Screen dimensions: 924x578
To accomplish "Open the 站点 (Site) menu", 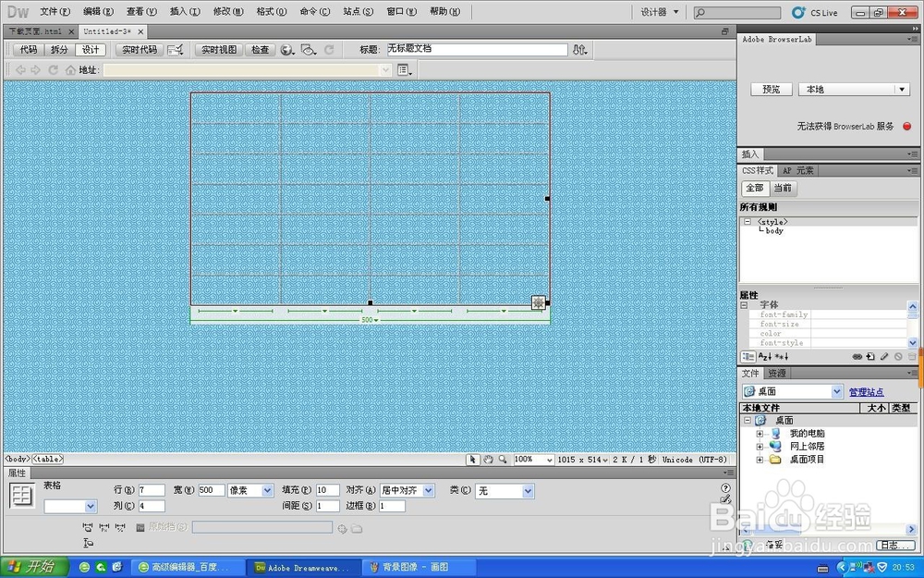I will [x=359, y=11].
